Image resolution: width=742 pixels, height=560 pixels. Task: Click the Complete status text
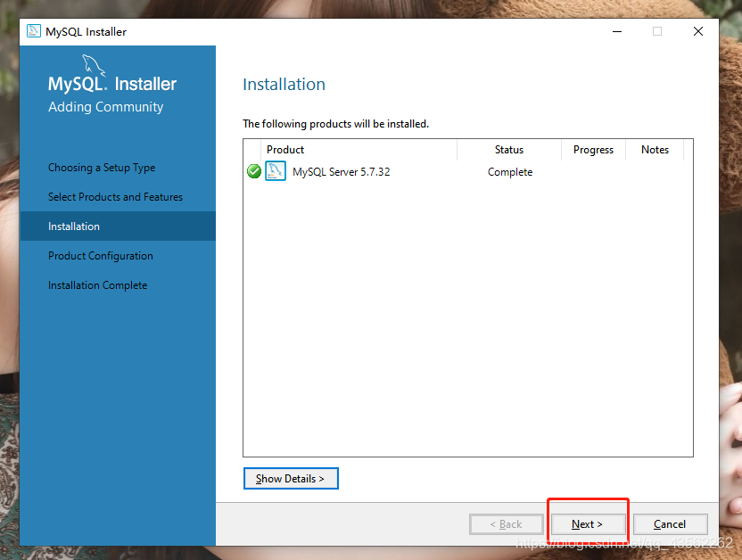[x=509, y=172]
